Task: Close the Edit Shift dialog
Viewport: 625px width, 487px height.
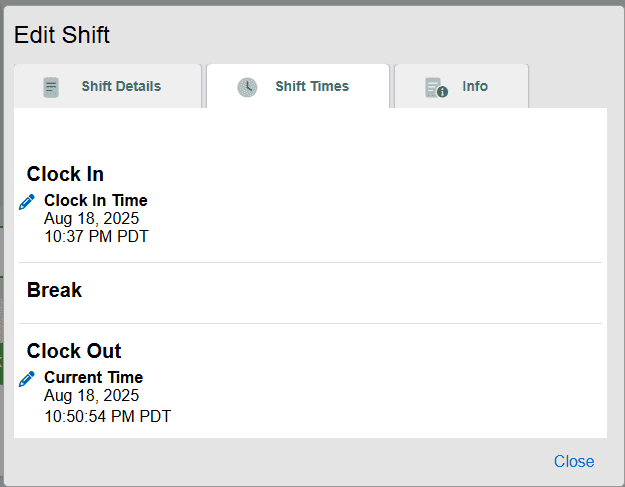Action: (x=574, y=461)
